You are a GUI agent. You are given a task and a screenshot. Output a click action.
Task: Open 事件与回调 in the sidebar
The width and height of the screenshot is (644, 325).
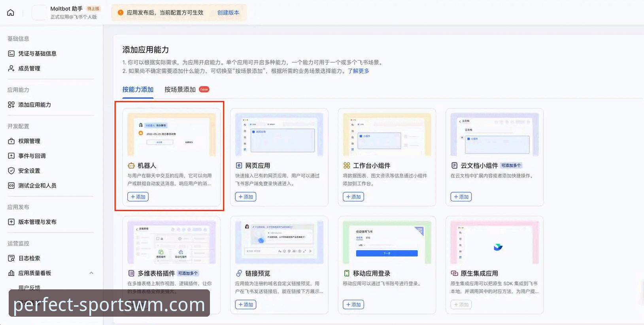[x=32, y=156]
